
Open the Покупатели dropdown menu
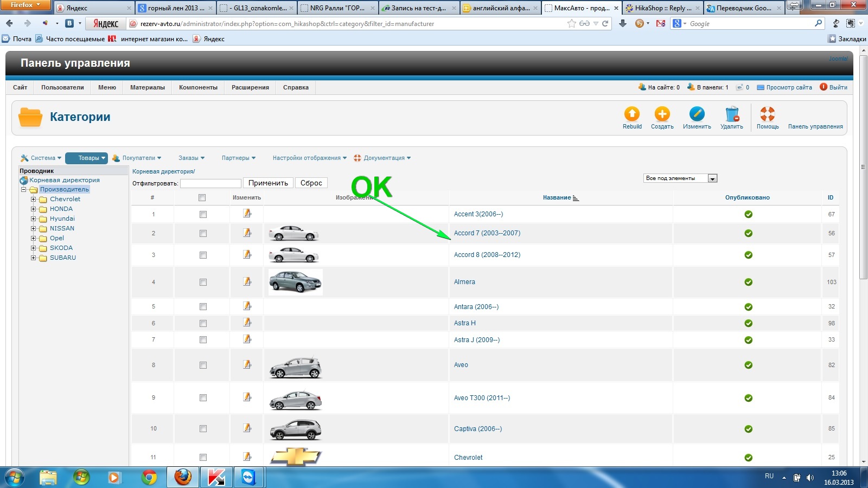point(137,158)
